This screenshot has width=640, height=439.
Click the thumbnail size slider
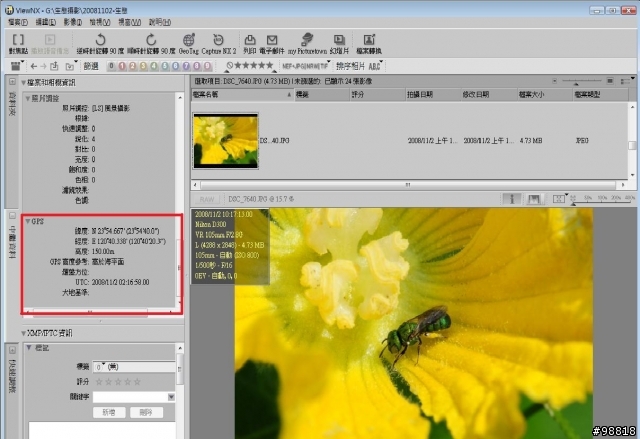click(582, 82)
